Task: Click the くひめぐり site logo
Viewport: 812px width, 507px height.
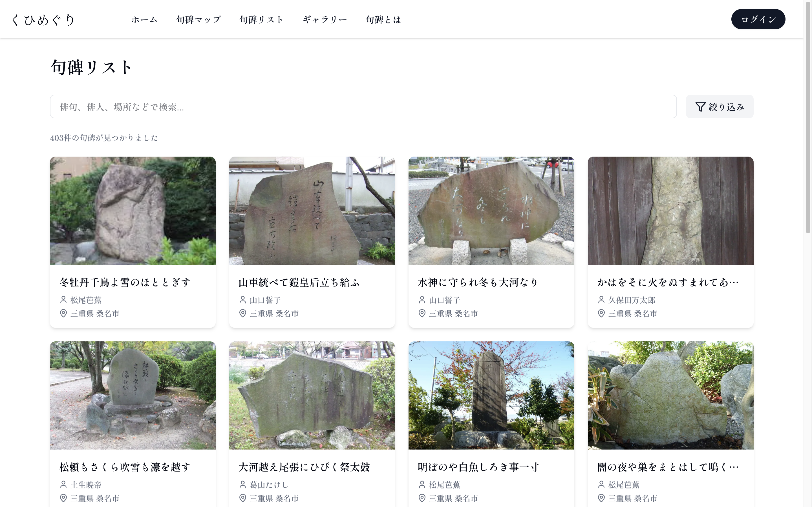Action: pos(43,19)
